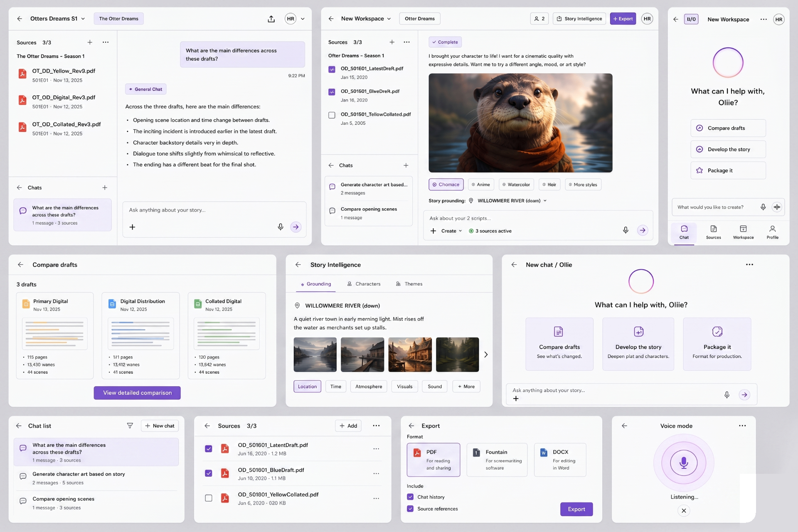More options for OD_501601_LatentDraft.pdf row
This screenshot has width=798, height=532.
(x=376, y=449)
